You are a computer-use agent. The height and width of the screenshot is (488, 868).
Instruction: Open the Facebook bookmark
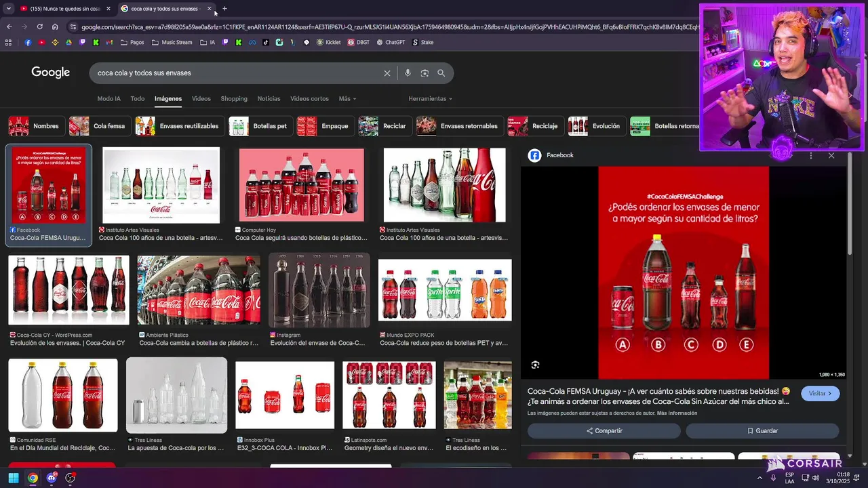click(28, 42)
